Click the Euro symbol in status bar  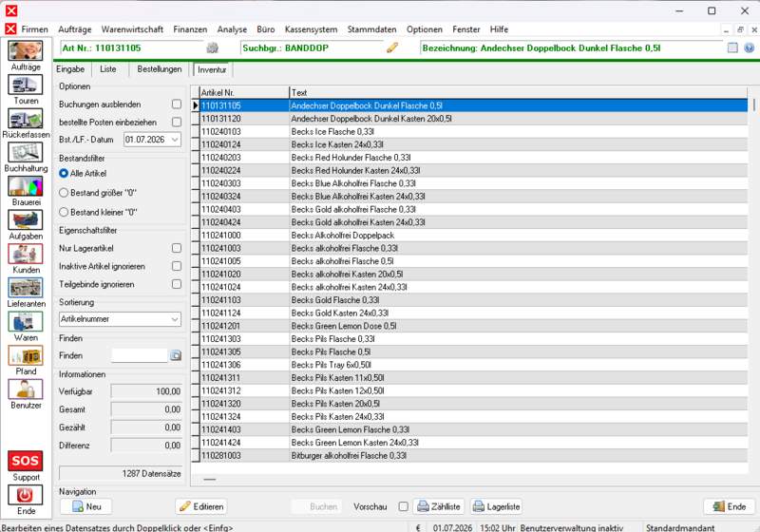(418, 527)
